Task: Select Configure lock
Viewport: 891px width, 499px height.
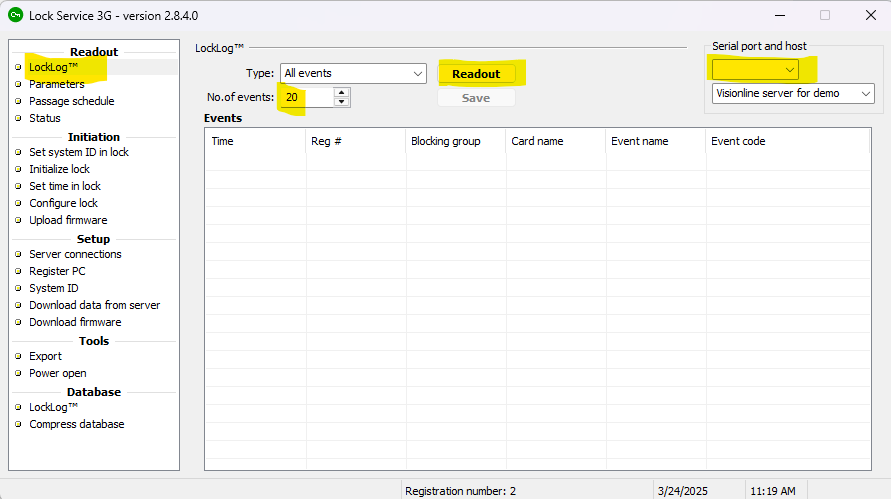Action: pyautogui.click(x=64, y=203)
